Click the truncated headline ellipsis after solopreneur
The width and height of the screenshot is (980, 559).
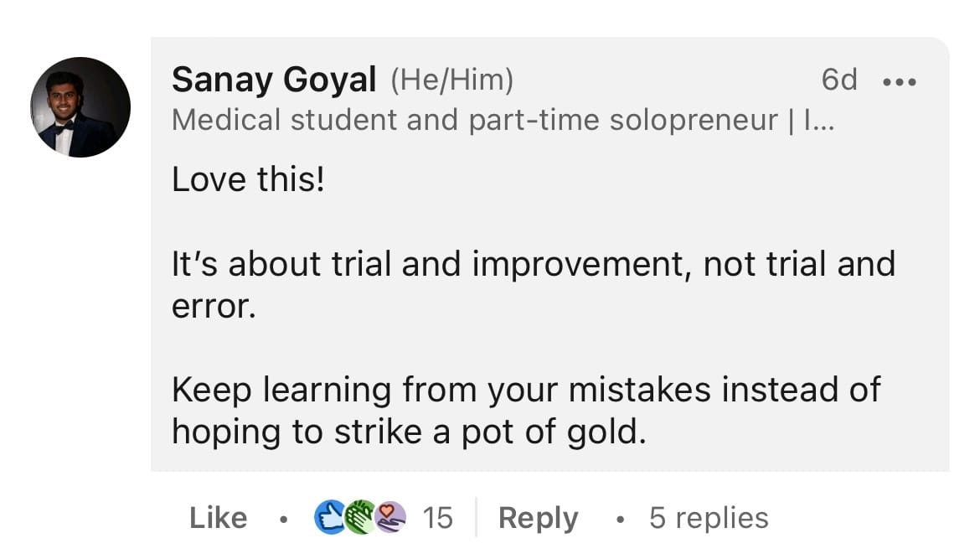[819, 120]
